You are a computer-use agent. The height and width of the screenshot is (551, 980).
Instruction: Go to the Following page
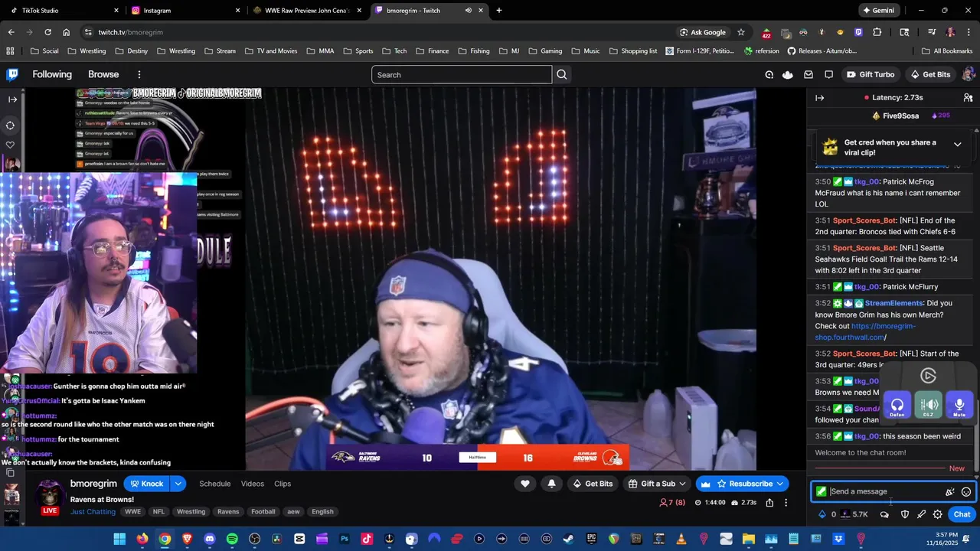[52, 74]
